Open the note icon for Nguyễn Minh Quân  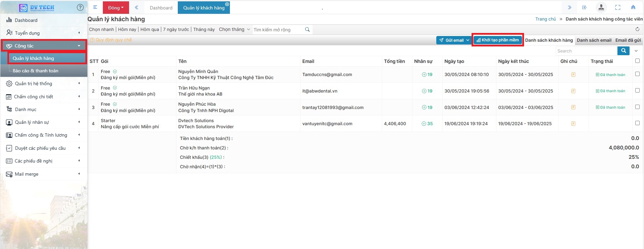pyautogui.click(x=573, y=75)
